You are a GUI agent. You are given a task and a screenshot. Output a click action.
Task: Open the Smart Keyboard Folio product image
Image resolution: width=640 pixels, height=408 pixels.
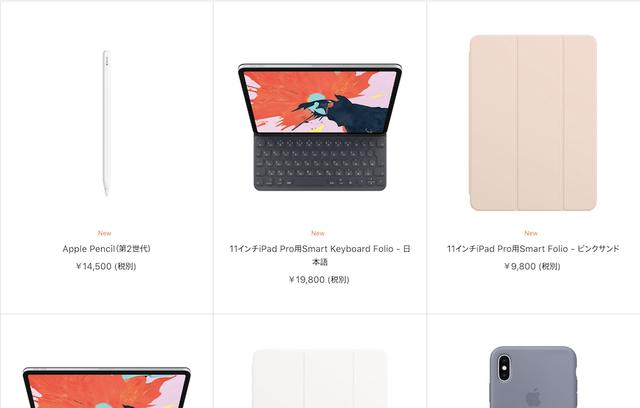(x=320, y=127)
